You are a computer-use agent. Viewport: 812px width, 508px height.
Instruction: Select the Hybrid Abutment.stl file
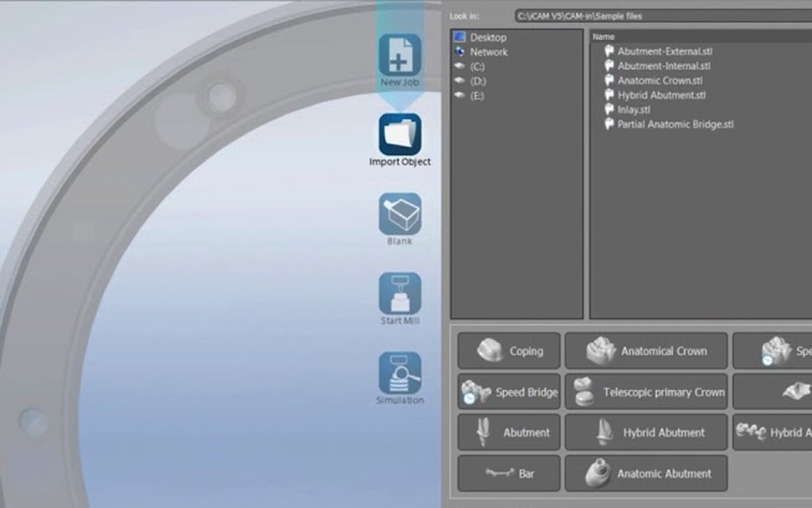coord(662,96)
